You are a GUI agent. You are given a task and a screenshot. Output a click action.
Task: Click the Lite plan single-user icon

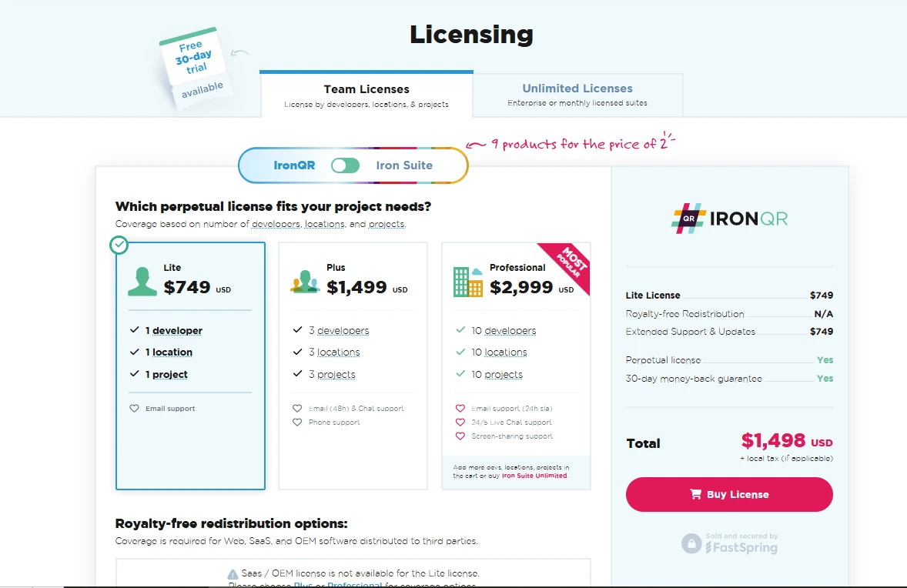142,282
